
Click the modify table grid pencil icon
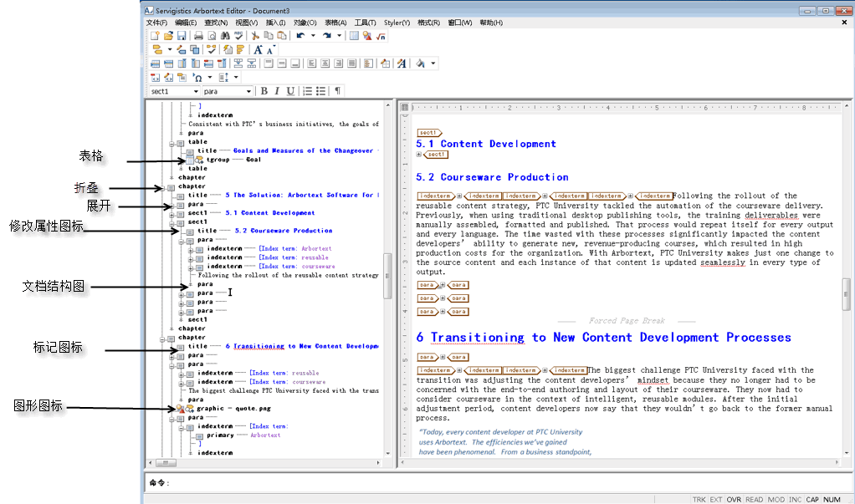pyautogui.click(x=386, y=64)
